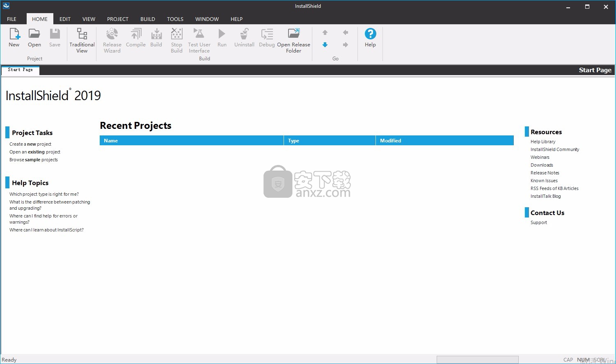Image resolution: width=616 pixels, height=364 pixels.
Task: Open the TOOLS ribbon tab
Action: tap(175, 19)
